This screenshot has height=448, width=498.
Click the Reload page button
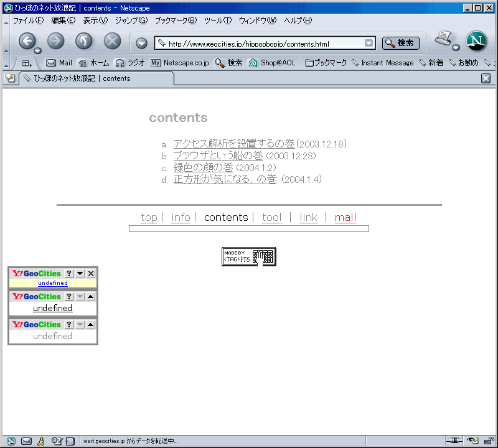[84, 41]
